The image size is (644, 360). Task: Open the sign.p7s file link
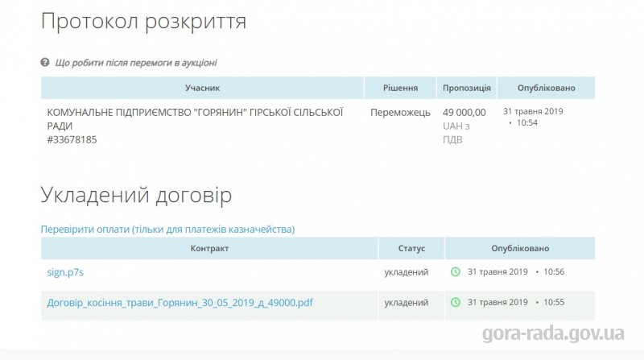coord(65,272)
